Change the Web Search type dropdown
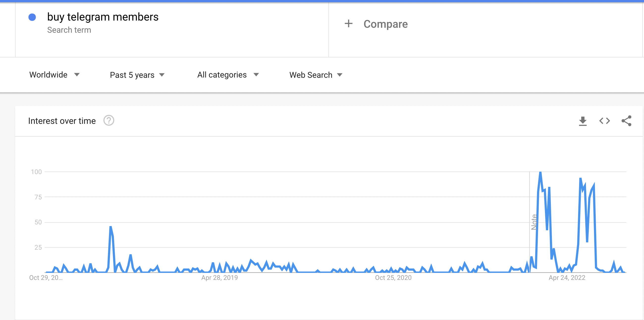The image size is (644, 320). (316, 75)
